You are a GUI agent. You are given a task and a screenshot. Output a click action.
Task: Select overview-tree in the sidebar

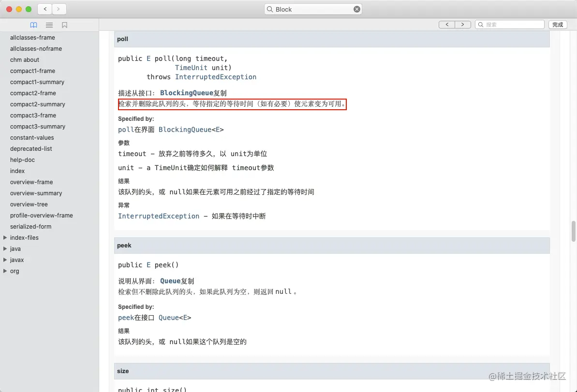[x=29, y=204]
